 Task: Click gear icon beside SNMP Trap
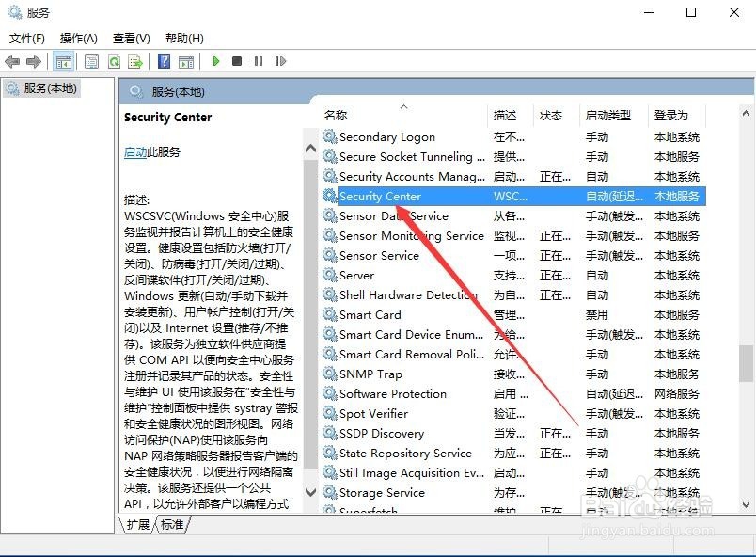point(329,374)
